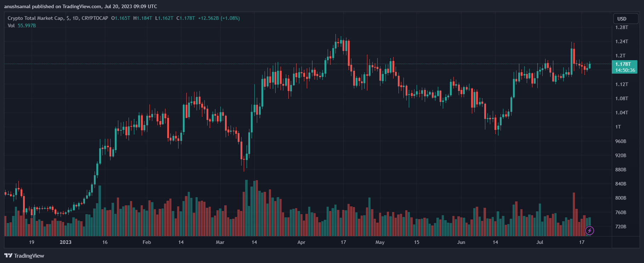This screenshot has width=644, height=263.
Task: Click the +12.562B (+1.08%) change value
Action: coord(219,18)
